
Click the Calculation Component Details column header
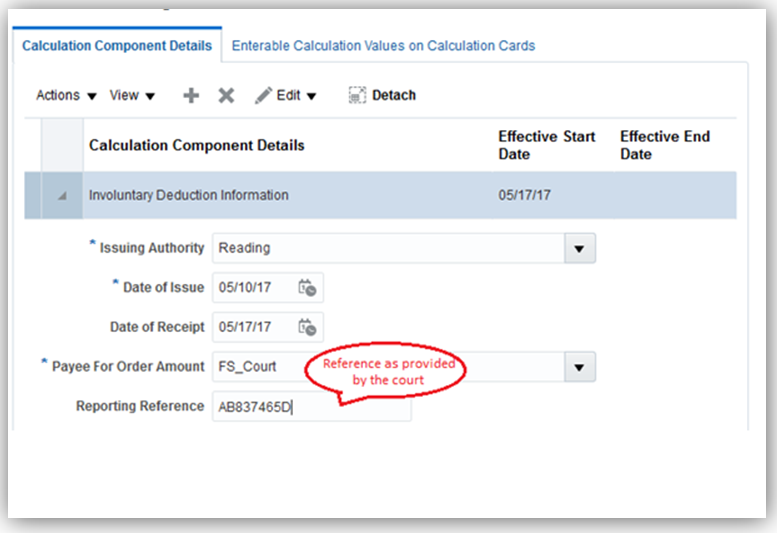(197, 145)
